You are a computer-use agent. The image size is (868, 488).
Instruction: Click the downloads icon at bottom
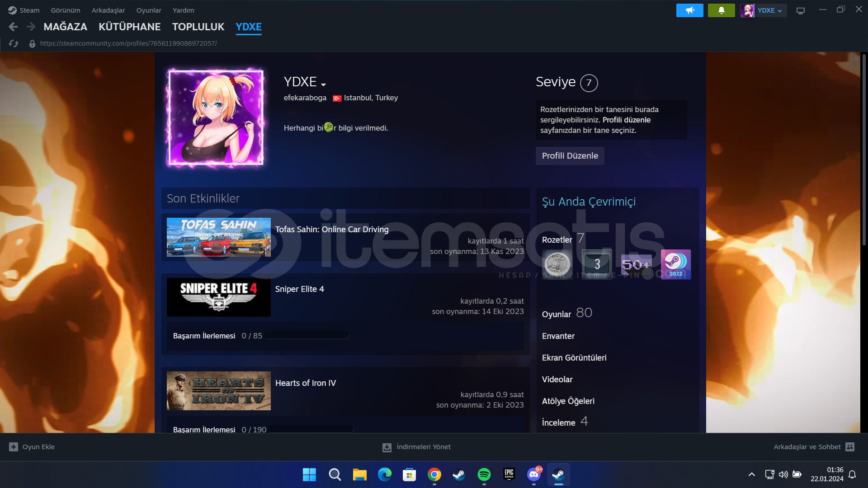(x=387, y=447)
